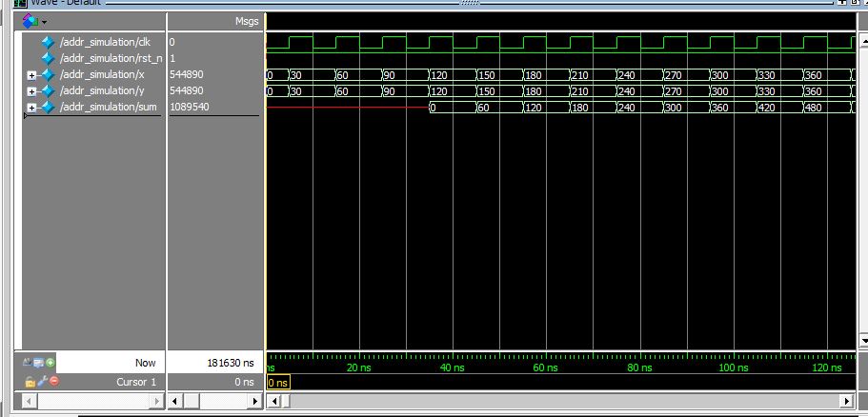The width and height of the screenshot is (868, 417).
Task: Click the values pane scrollbar thumb
Action: [190, 401]
